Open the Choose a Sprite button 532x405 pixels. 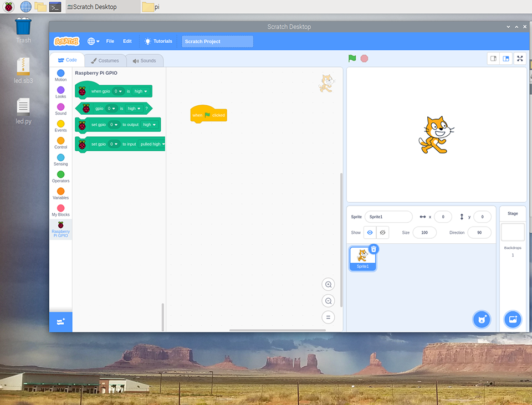coord(482,319)
